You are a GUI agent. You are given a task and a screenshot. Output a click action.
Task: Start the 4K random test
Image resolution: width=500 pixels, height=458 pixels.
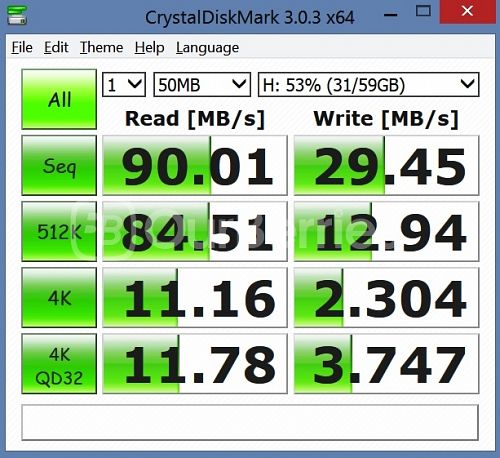[x=59, y=297]
